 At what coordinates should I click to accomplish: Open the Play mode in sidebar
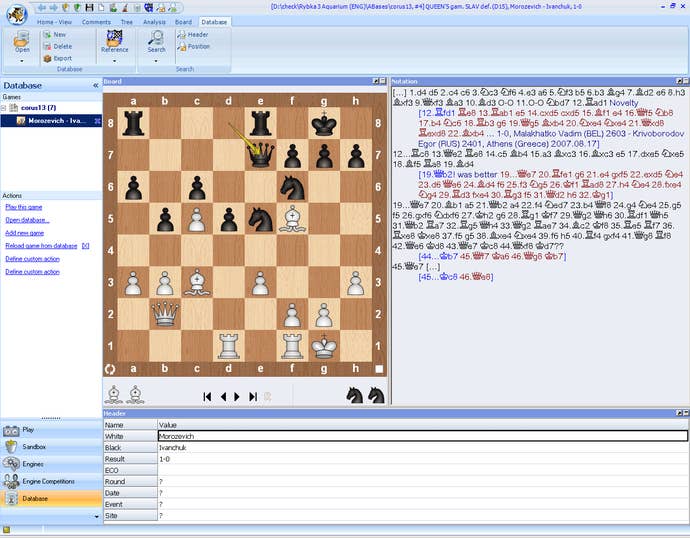pos(51,430)
